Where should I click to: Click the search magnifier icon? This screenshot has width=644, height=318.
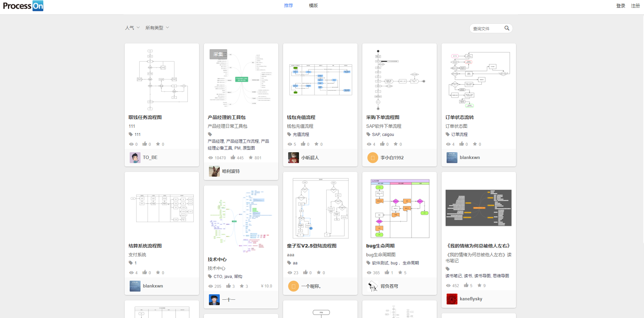(507, 28)
